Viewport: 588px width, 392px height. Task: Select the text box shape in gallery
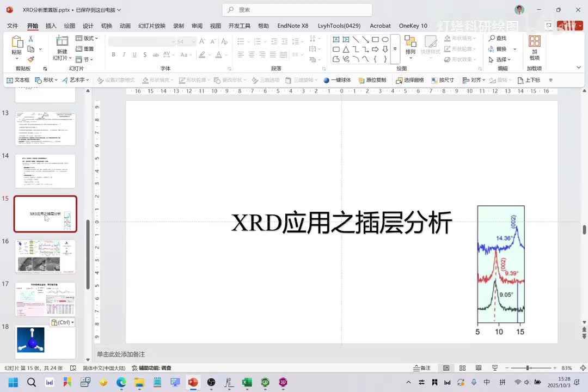tap(336, 39)
